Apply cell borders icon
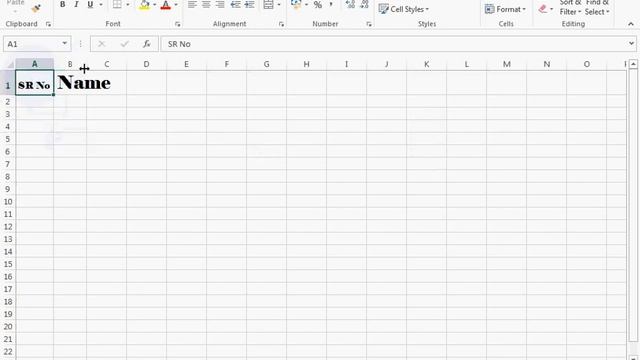The width and height of the screenshot is (640, 360). point(117,4)
